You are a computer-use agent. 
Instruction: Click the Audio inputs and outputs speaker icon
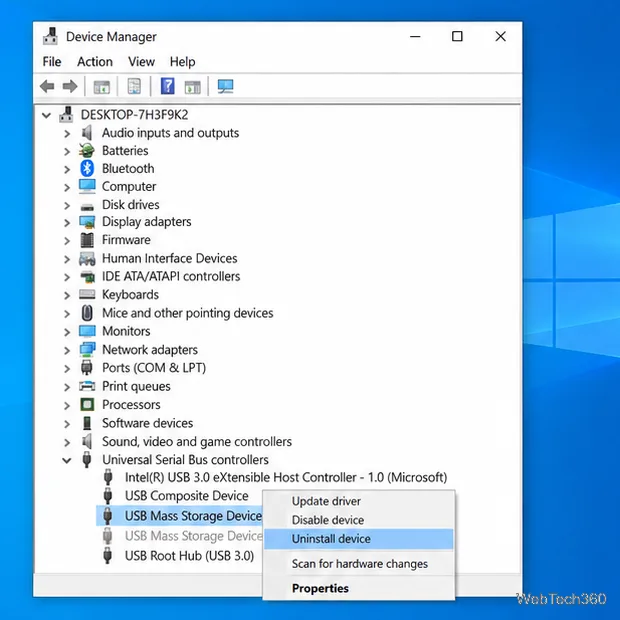click(x=87, y=133)
